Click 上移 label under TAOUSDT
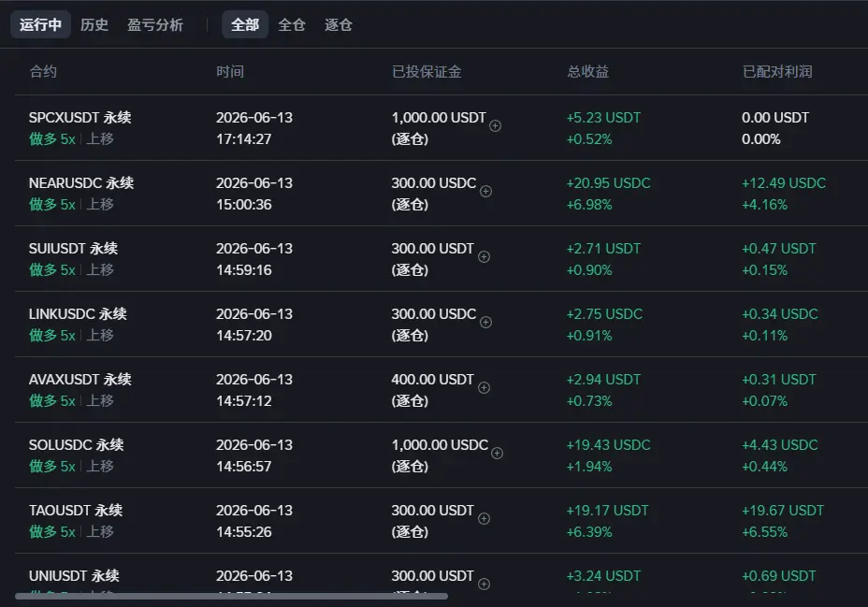Image resolution: width=868 pixels, height=607 pixels. [x=100, y=531]
